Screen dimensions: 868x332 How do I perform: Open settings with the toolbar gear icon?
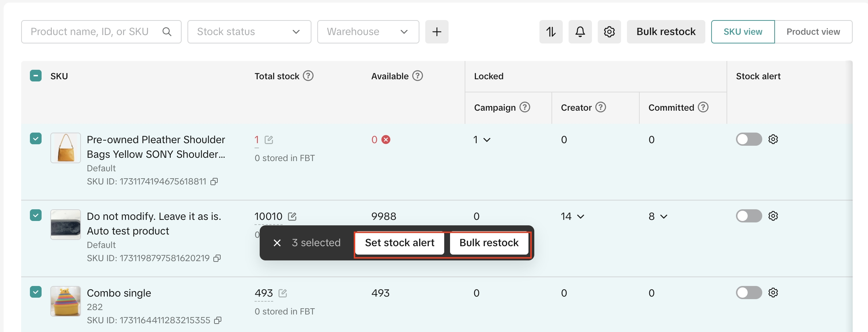tap(609, 32)
